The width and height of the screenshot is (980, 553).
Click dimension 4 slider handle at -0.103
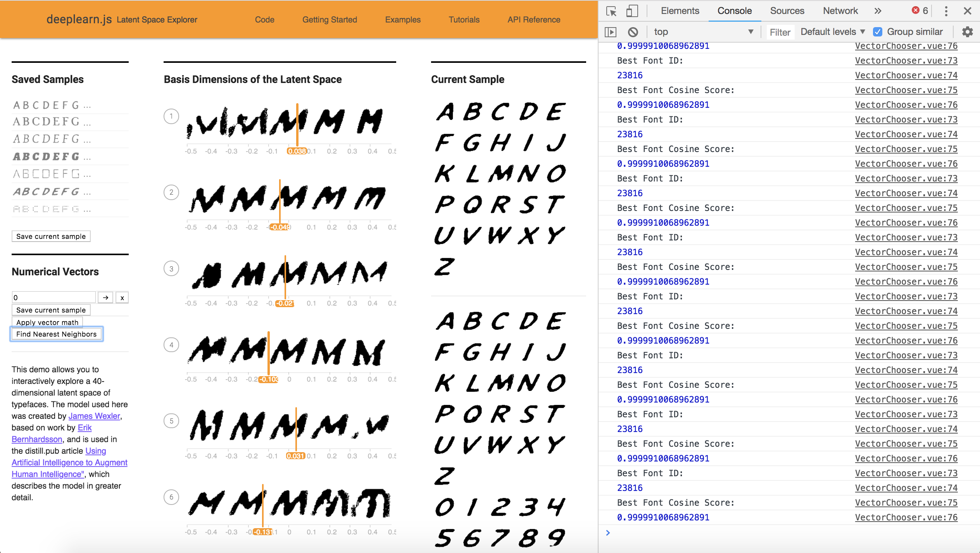point(269,379)
